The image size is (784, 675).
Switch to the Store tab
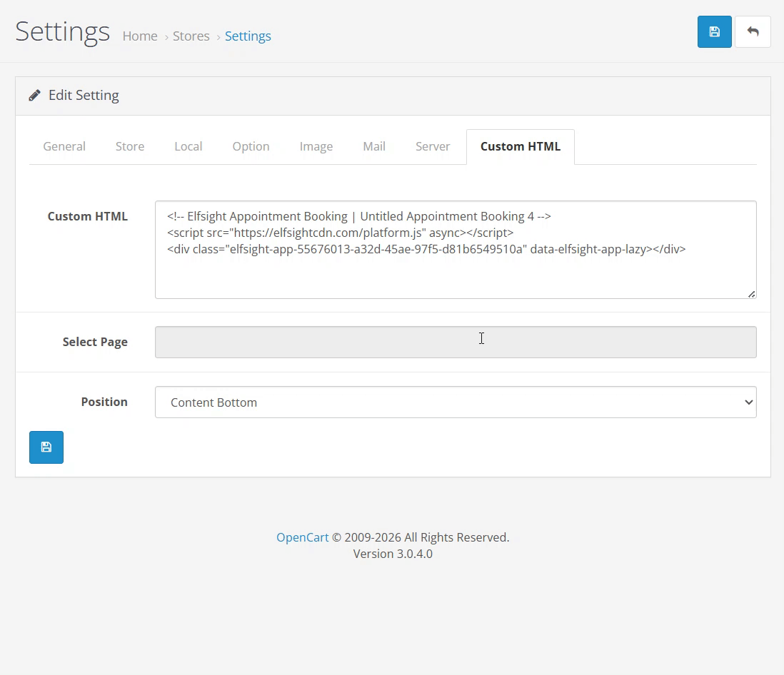[130, 146]
